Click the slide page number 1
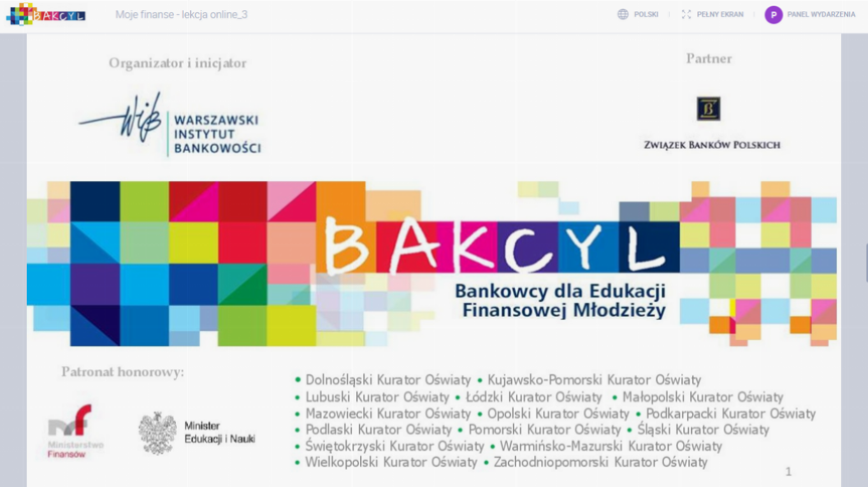This screenshot has height=487, width=868. (789, 472)
